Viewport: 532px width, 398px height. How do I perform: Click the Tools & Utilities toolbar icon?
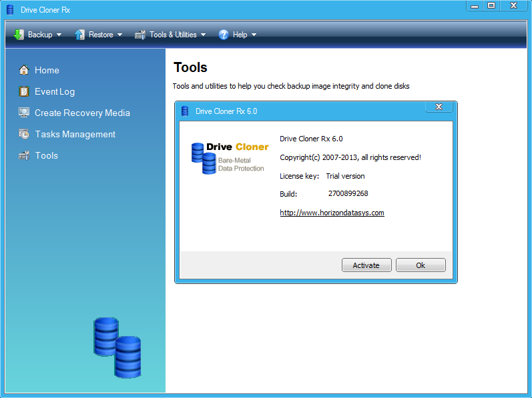coord(140,35)
